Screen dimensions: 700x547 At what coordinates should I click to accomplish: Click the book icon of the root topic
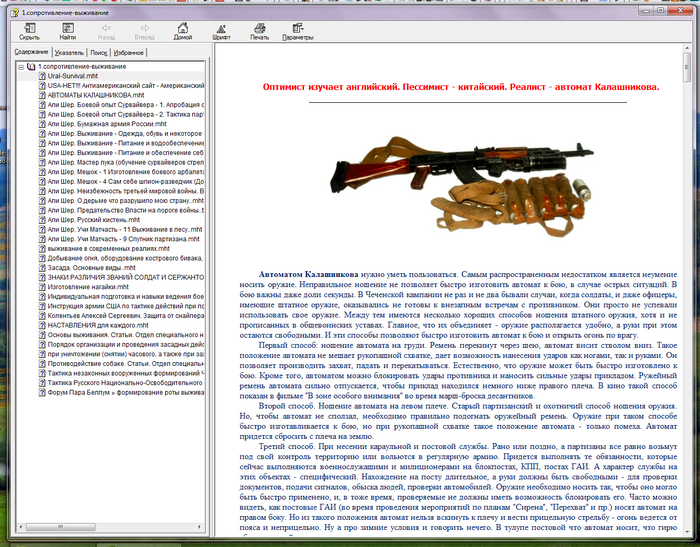tap(30, 65)
